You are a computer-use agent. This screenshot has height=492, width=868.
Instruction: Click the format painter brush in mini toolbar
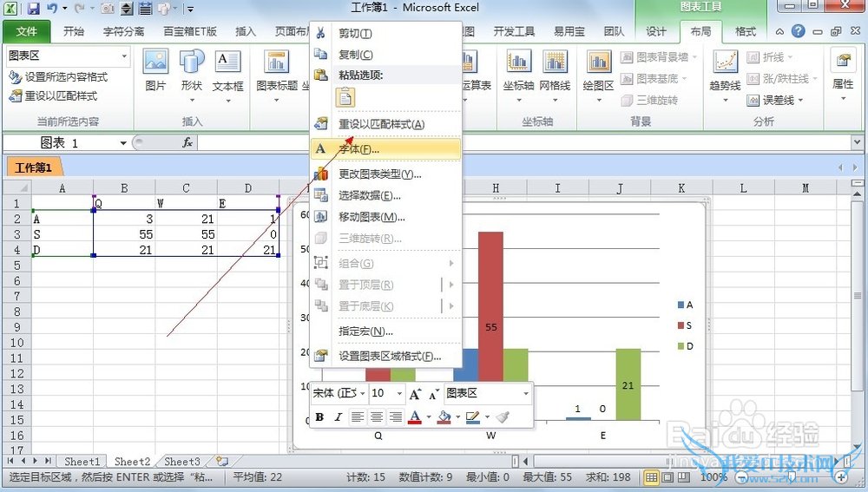click(x=502, y=417)
